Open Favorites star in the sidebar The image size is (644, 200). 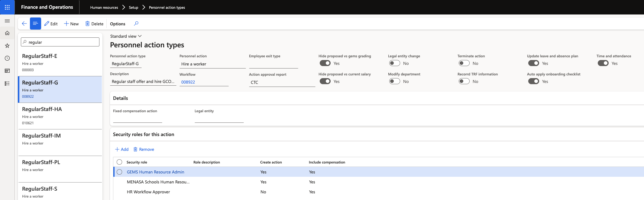(x=7, y=46)
